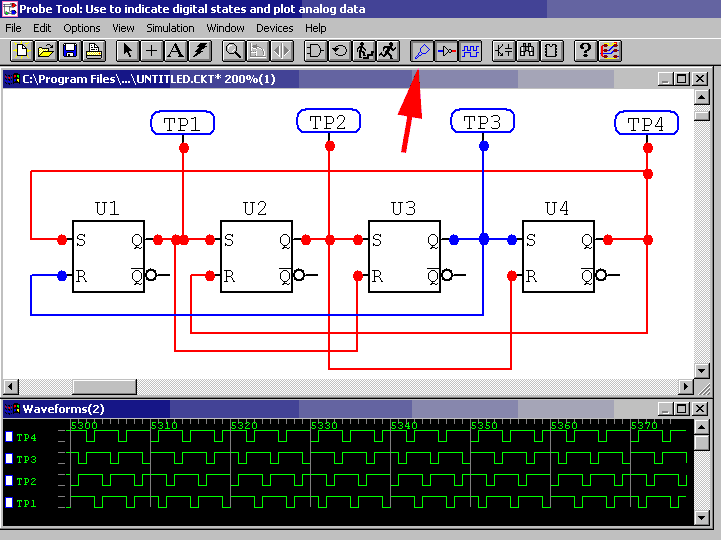Open the File menu
Image resolution: width=721 pixels, height=540 pixels.
13,28
